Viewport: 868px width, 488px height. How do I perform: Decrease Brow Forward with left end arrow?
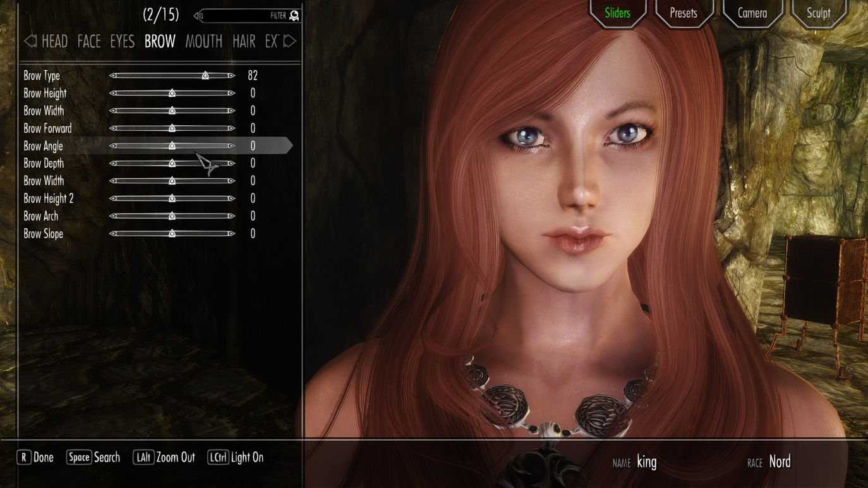pos(113,128)
